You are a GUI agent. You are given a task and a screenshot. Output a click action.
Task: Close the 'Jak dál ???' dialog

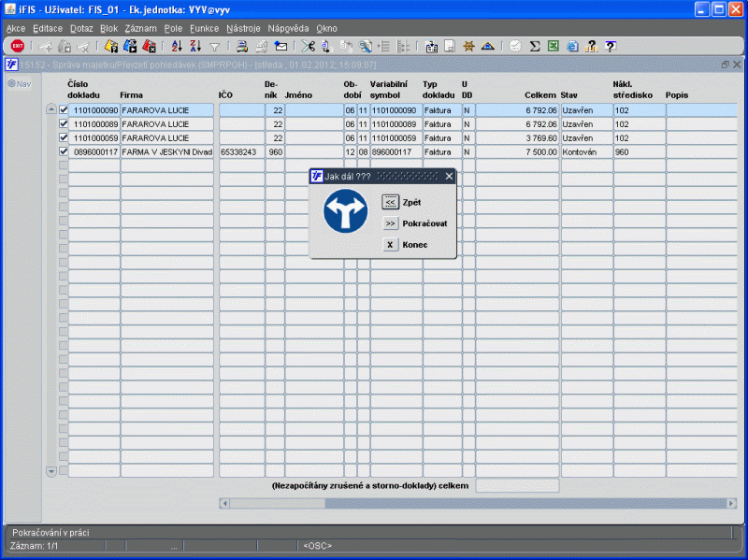click(449, 177)
